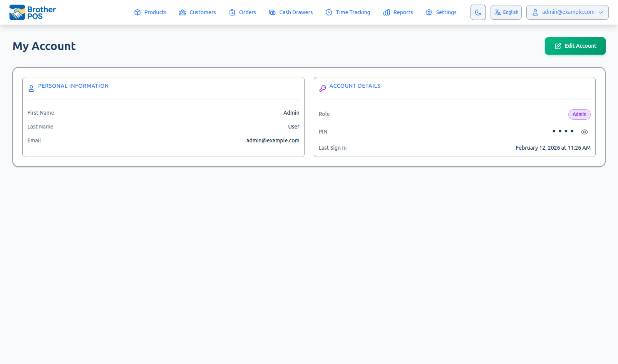The height and width of the screenshot is (364, 618).
Task: Click the Customers icon in the navbar
Action: (x=182, y=12)
